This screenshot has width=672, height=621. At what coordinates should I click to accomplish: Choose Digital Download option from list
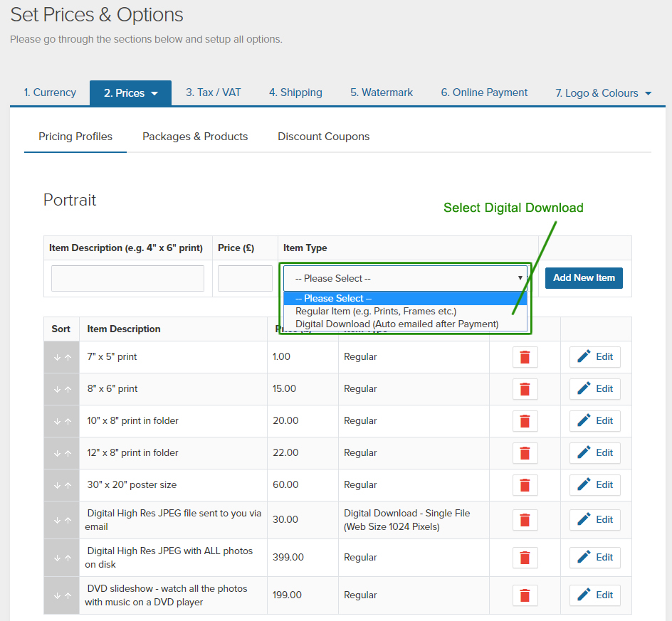397,324
